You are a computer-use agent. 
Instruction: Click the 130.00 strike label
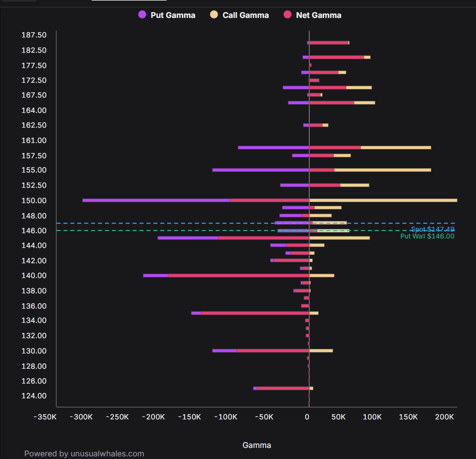pyautogui.click(x=34, y=351)
